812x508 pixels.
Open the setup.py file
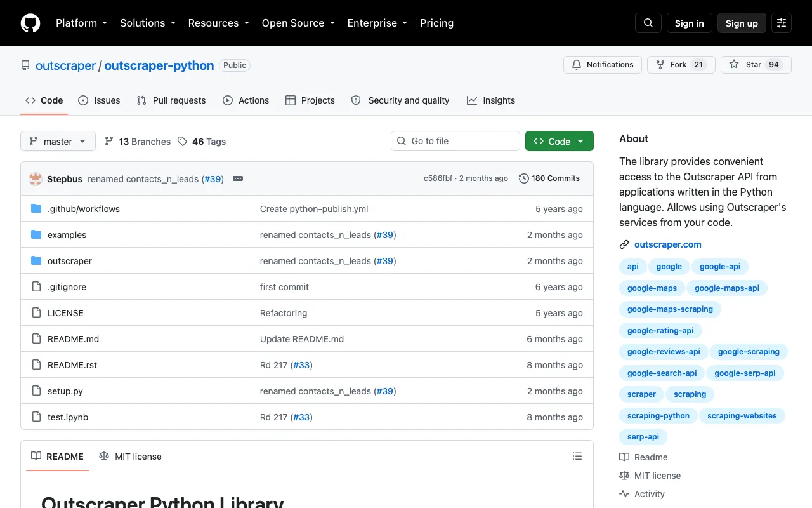[x=65, y=391]
